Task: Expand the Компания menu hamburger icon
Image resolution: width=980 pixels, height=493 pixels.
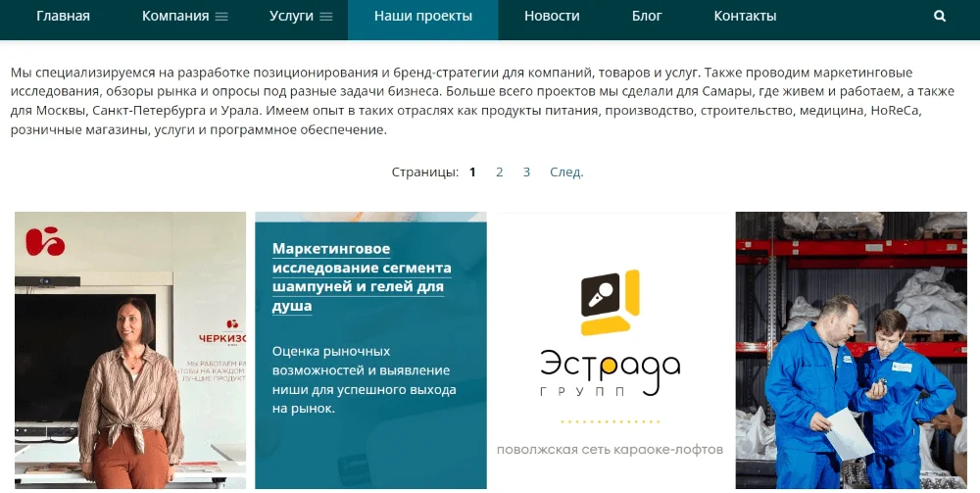Action: (221, 17)
